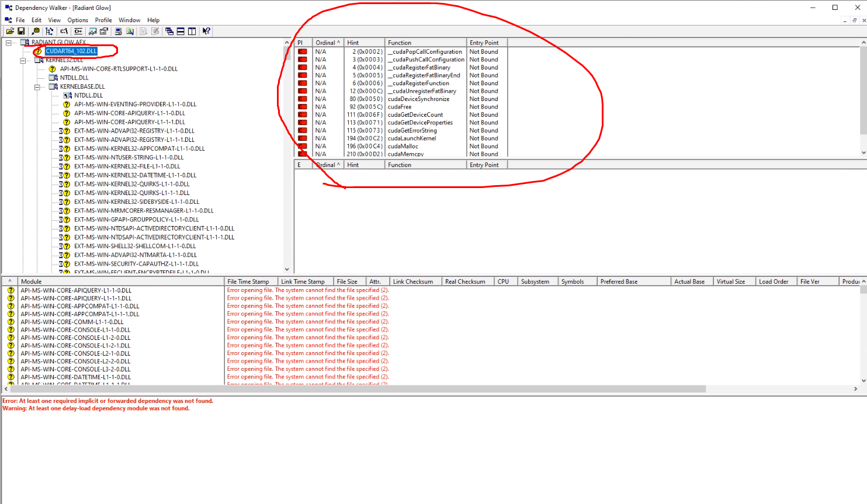Sort the module list by File Size header
Screen dimensions: 867x504
(x=348, y=281)
